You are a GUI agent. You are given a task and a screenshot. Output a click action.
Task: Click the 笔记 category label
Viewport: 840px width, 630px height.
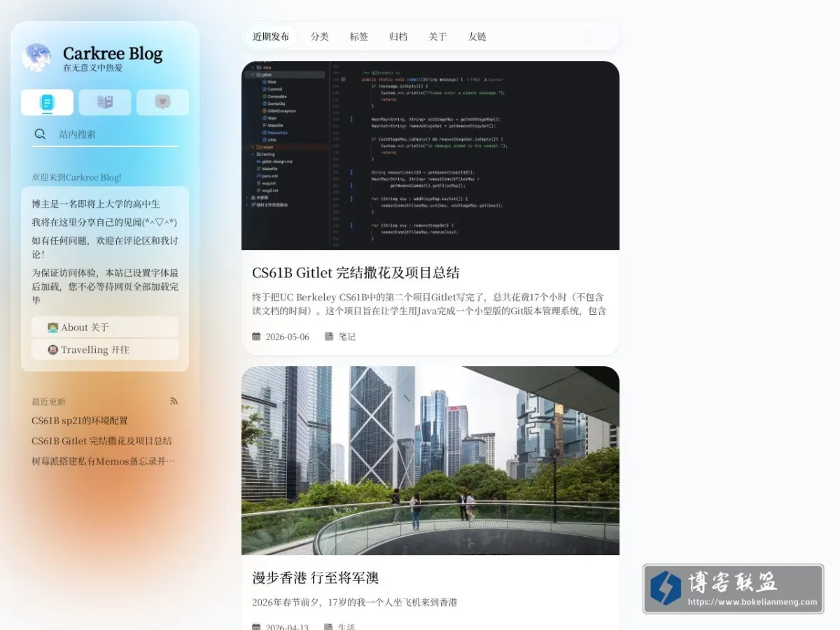(x=347, y=337)
